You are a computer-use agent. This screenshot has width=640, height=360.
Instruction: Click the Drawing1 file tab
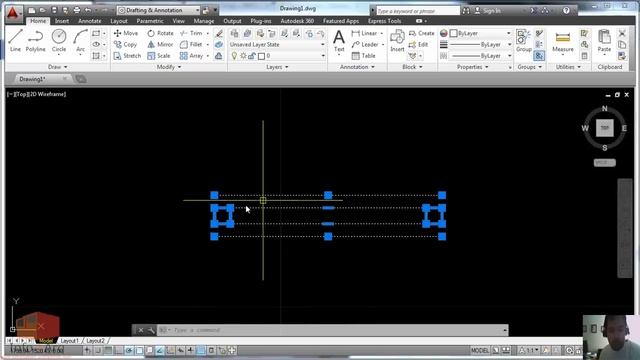tap(32, 79)
